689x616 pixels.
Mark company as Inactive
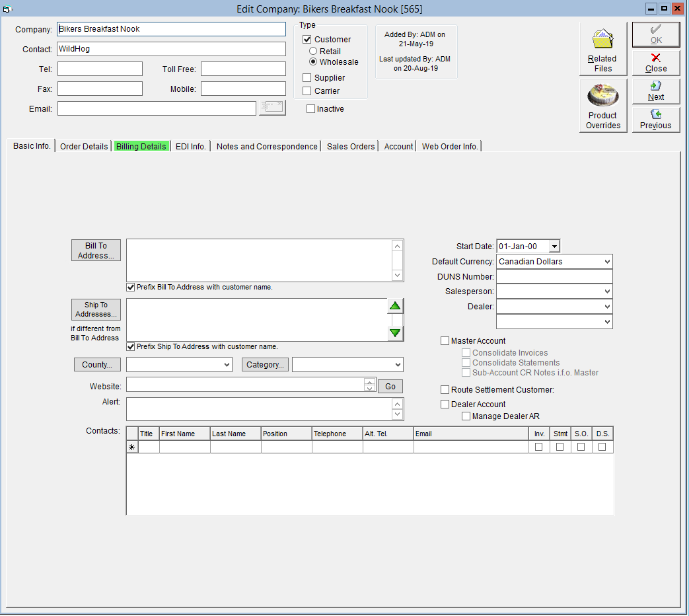[310, 108]
